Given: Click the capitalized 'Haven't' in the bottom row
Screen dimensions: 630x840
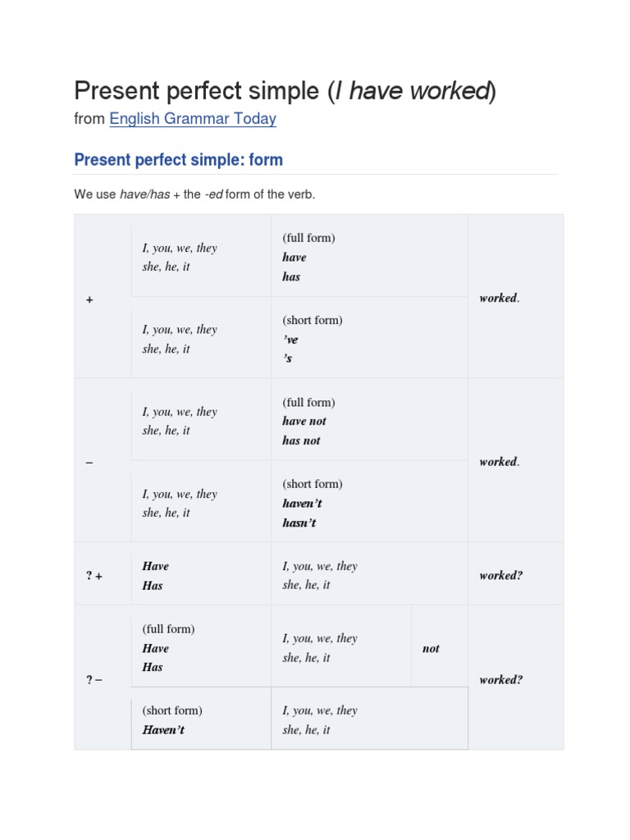Looking at the screenshot, I should pos(163,730).
